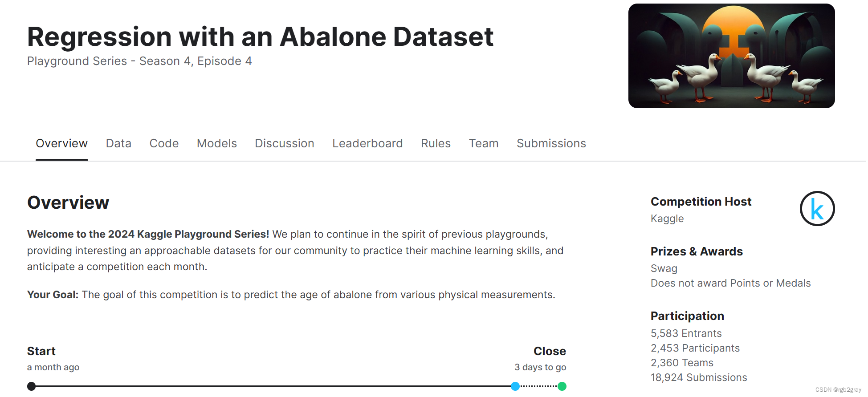
Task: Click the blue current-date timeline marker
Action: click(x=515, y=386)
